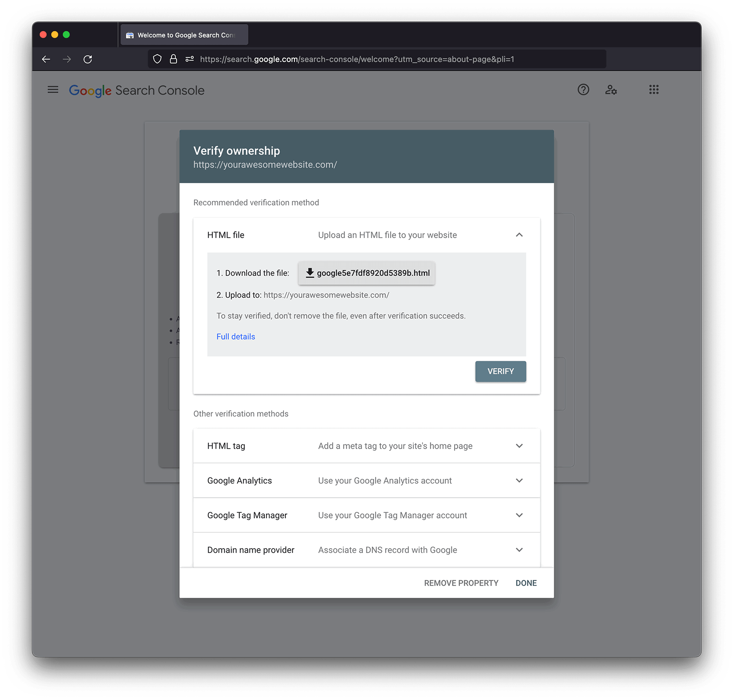The height and width of the screenshot is (700, 734).
Task: Expand the Domain name provider method
Action: coord(519,550)
